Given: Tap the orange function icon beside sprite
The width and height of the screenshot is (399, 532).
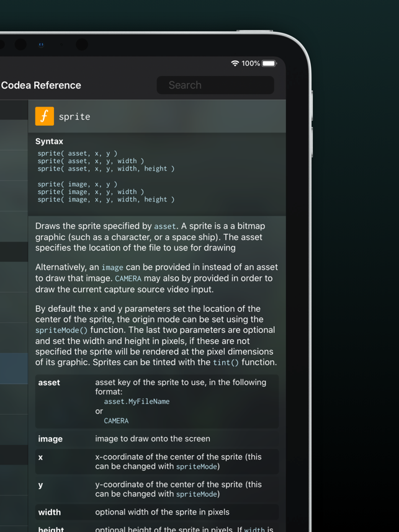Looking at the screenshot, I should coord(45,117).
